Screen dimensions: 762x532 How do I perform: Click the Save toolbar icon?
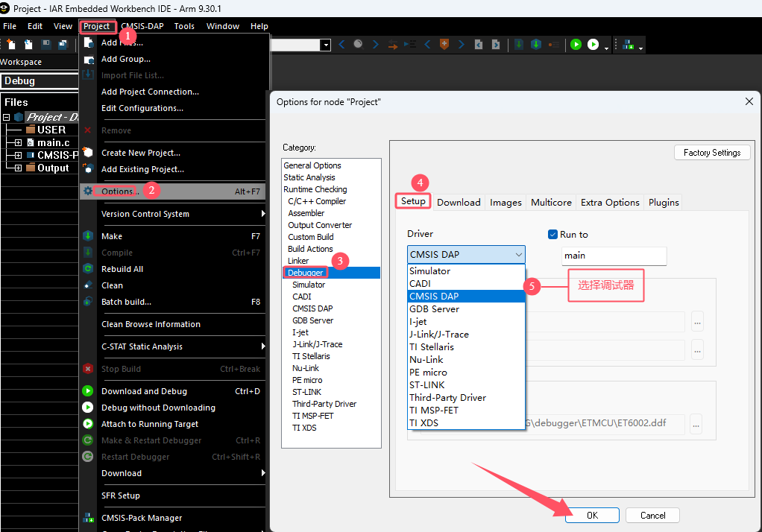[46, 45]
